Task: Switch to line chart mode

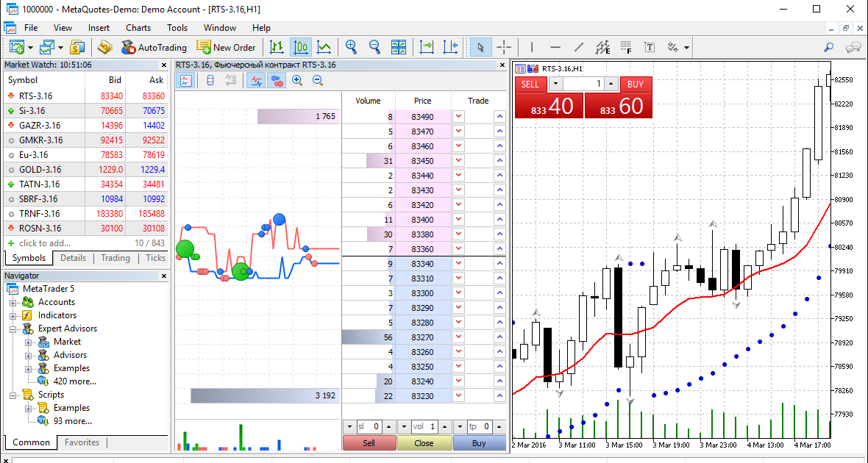Action: click(x=324, y=48)
